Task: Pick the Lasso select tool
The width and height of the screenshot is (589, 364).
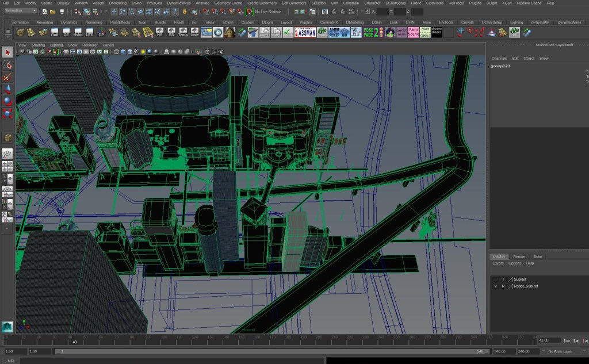Action: pyautogui.click(x=7, y=65)
